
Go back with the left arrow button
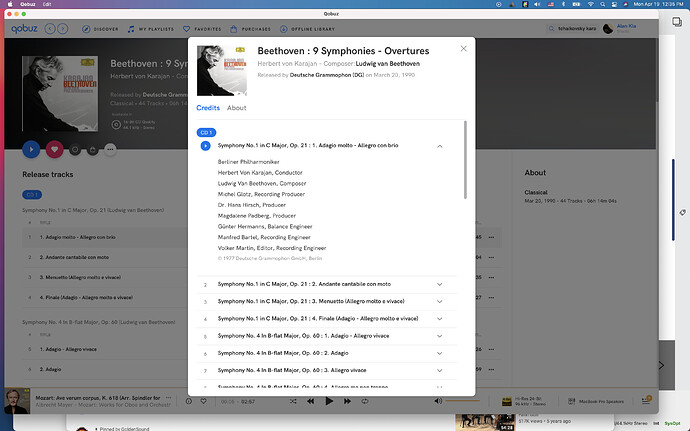(x=50, y=29)
